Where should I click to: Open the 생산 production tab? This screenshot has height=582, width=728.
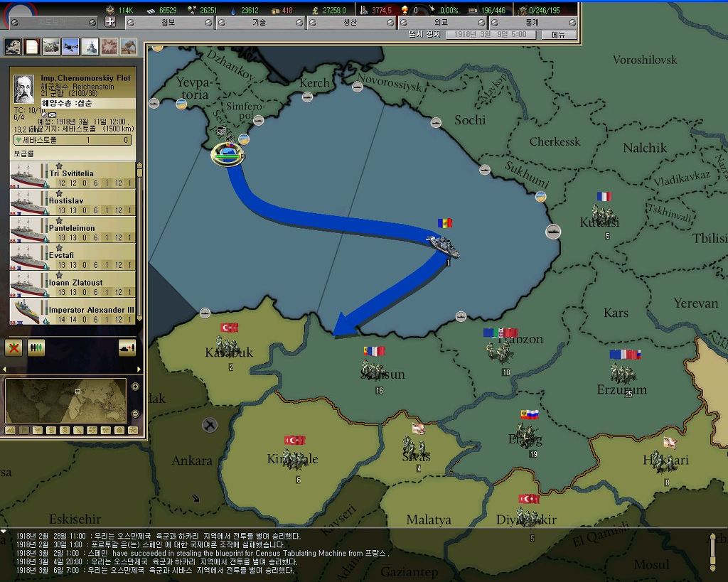pos(350,22)
